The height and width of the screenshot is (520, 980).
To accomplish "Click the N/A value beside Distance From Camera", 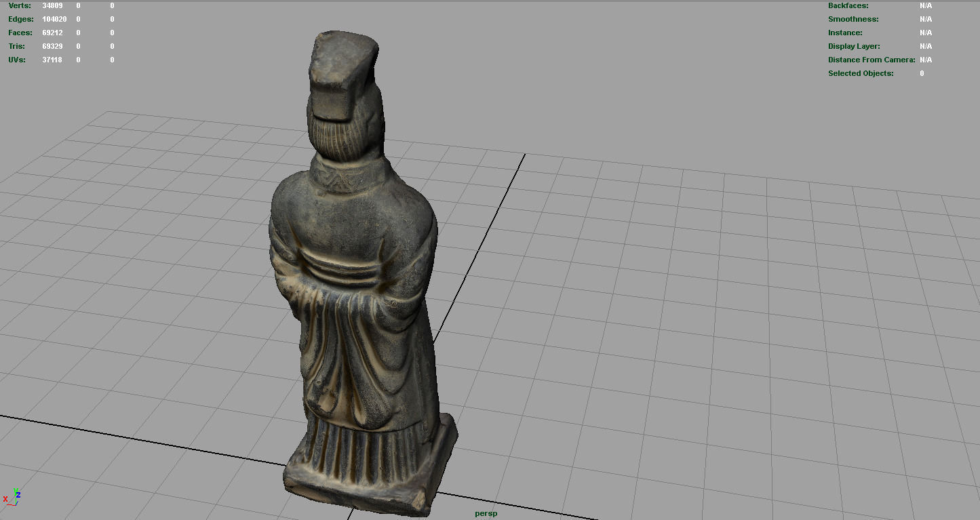I will [926, 60].
